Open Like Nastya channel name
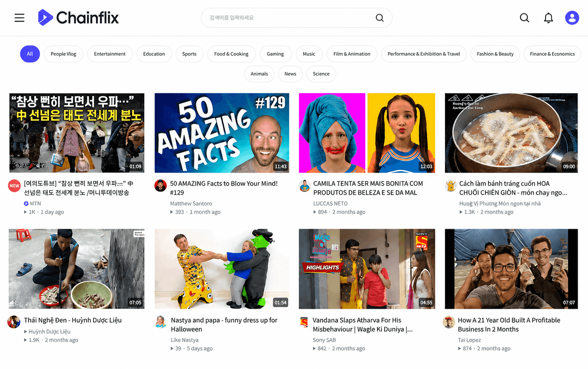Viewport: 588px width, 369px height. click(x=184, y=340)
